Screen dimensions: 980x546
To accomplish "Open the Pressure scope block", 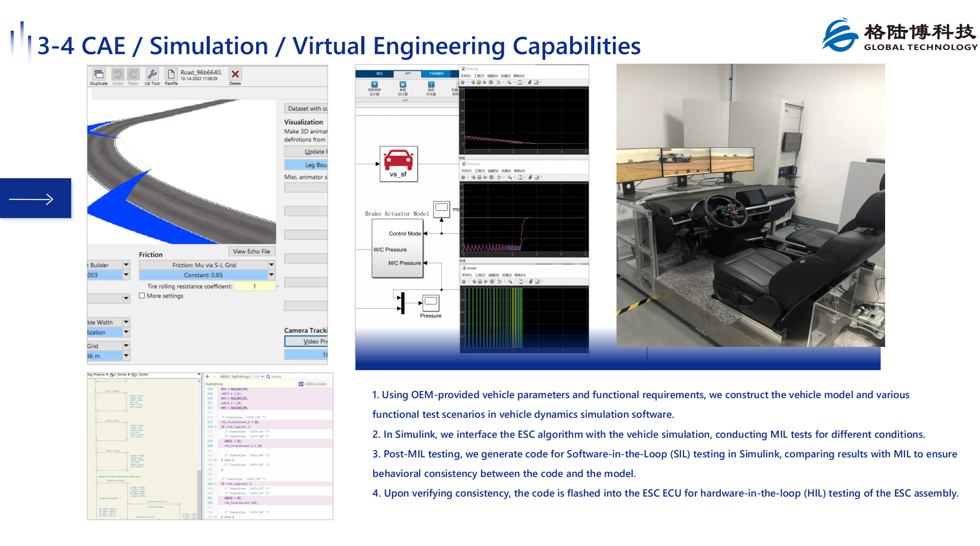I will (431, 303).
